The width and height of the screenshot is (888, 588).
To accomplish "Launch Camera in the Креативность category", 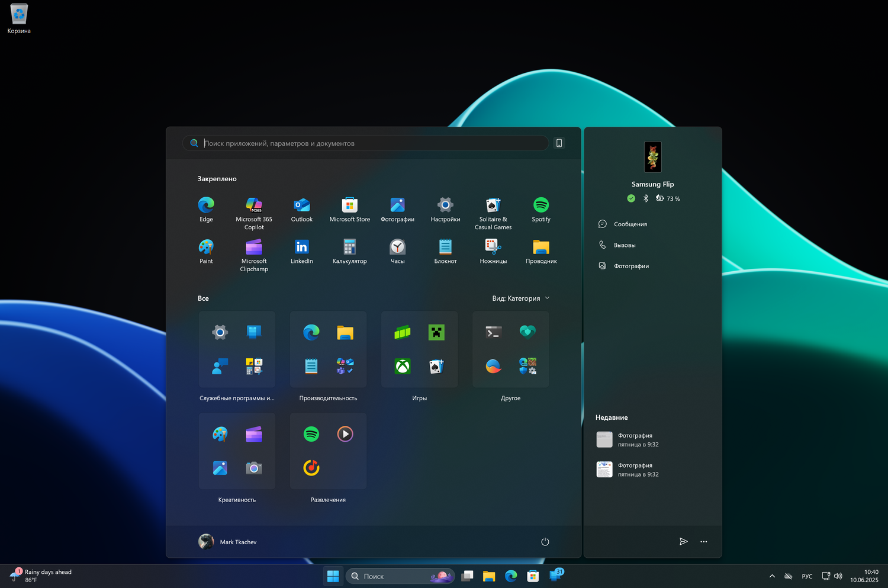I will point(254,468).
